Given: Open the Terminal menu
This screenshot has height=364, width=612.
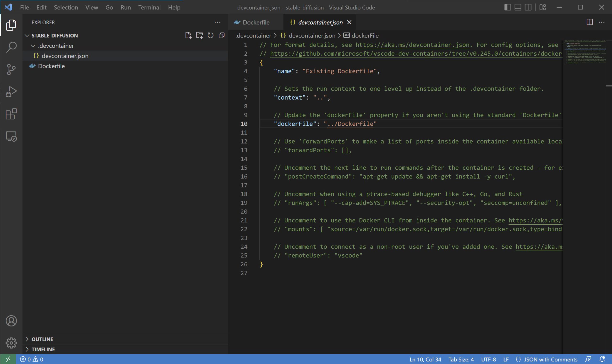Looking at the screenshot, I should pos(149,7).
